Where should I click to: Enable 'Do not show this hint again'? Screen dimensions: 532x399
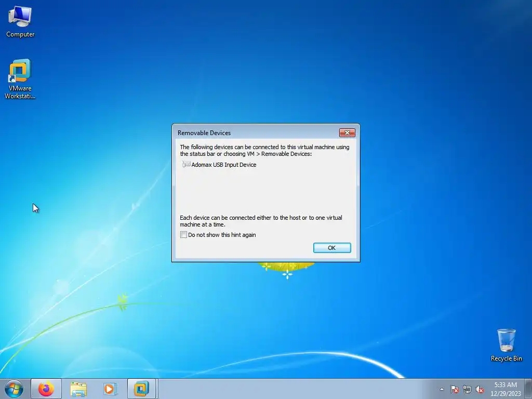click(x=183, y=235)
